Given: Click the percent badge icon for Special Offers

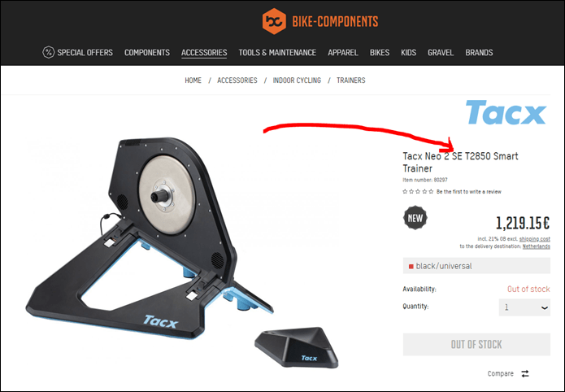Looking at the screenshot, I should tap(48, 52).
